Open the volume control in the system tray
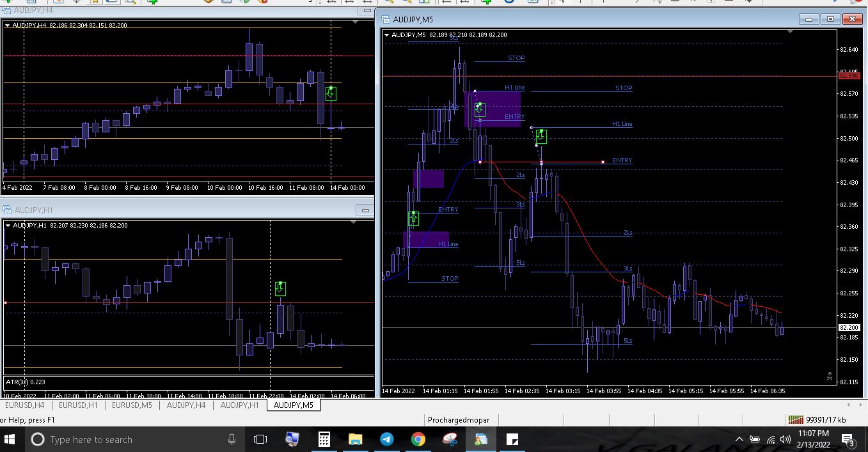 click(785, 440)
